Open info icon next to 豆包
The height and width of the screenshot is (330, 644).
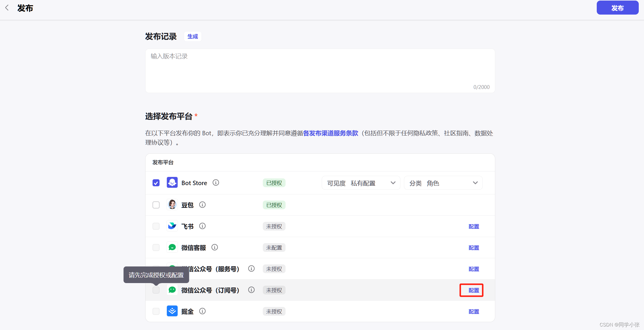point(202,205)
